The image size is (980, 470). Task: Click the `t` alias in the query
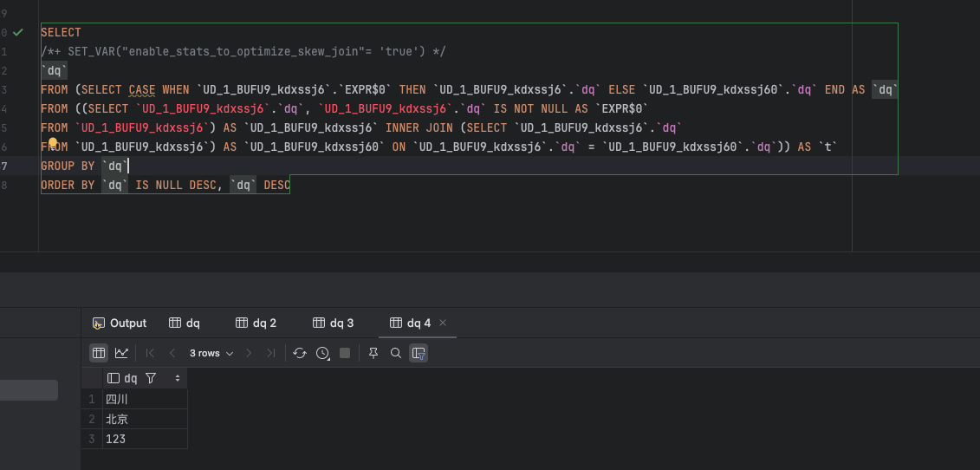click(x=827, y=147)
